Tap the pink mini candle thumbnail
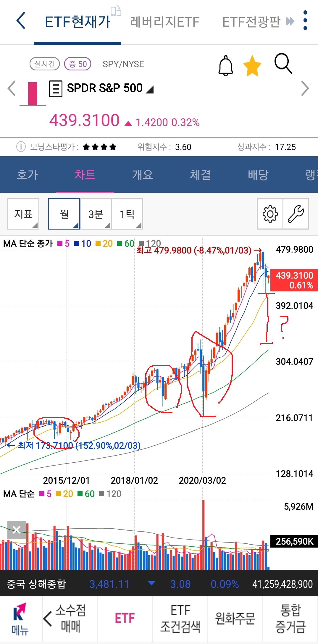Image resolution: width=318 pixels, height=644 pixels. (33, 93)
